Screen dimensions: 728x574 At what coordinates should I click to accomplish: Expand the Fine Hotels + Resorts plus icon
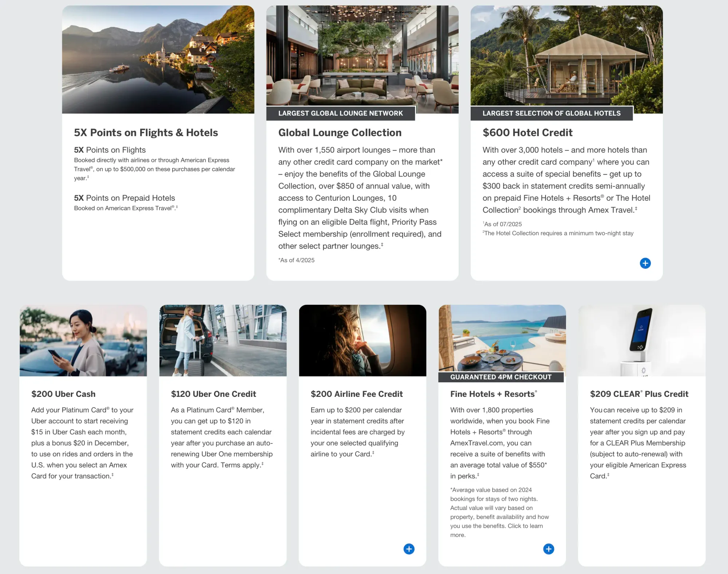[x=549, y=549]
